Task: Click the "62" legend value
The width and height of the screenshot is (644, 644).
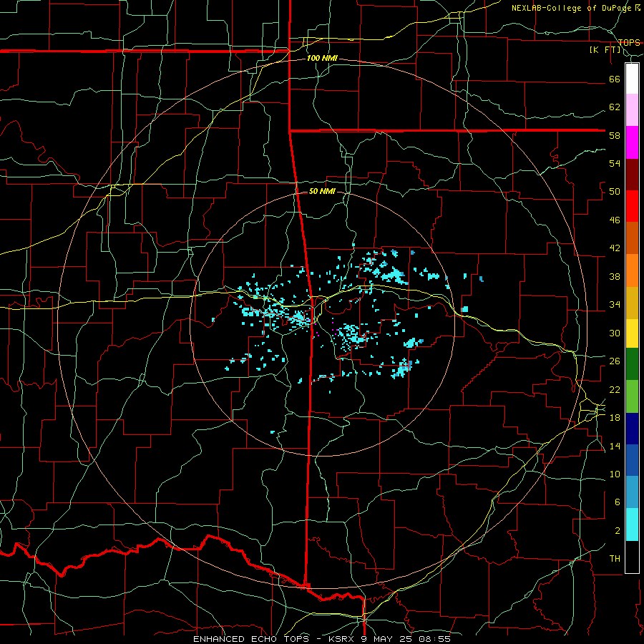Action: coord(615,107)
